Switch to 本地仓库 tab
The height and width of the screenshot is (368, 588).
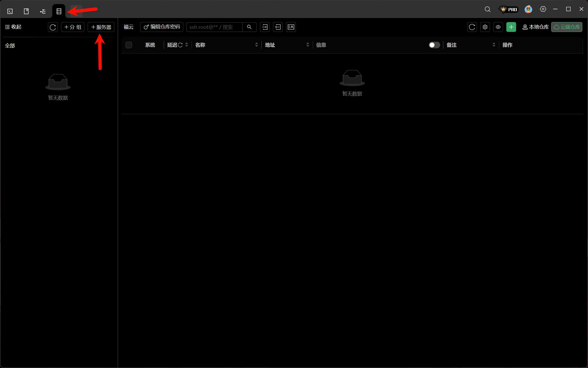535,27
